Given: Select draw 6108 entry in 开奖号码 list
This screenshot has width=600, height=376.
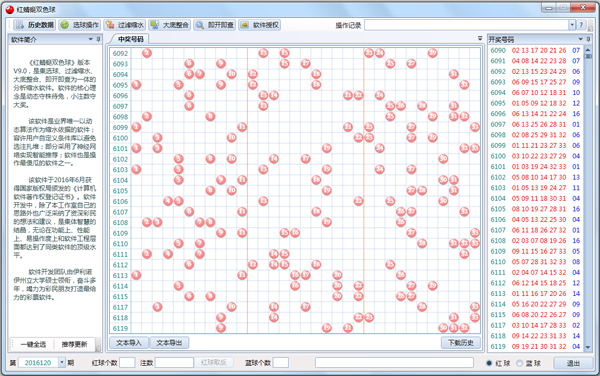Looking at the screenshot, I should (x=535, y=241).
